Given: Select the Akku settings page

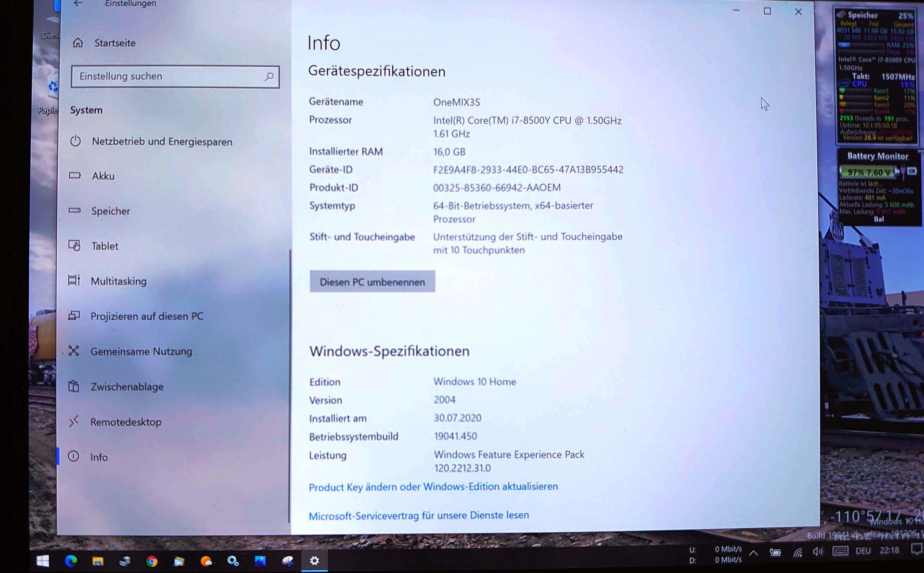Looking at the screenshot, I should click(103, 176).
